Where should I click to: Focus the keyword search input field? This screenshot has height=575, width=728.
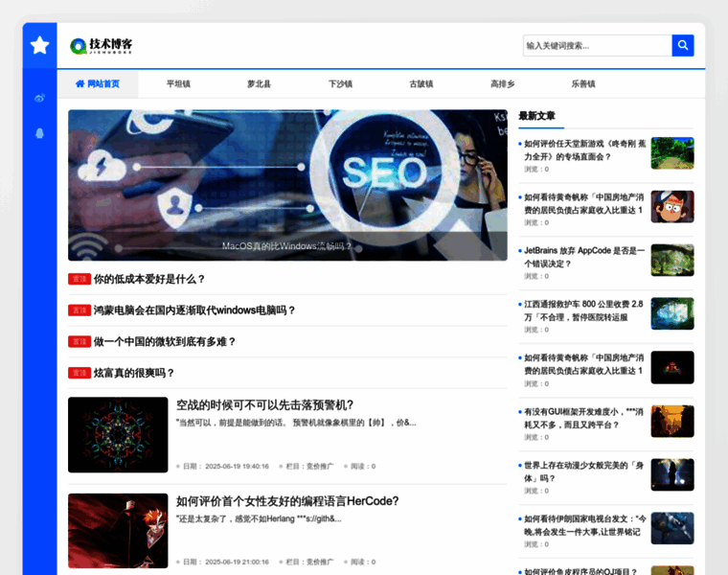click(597, 45)
